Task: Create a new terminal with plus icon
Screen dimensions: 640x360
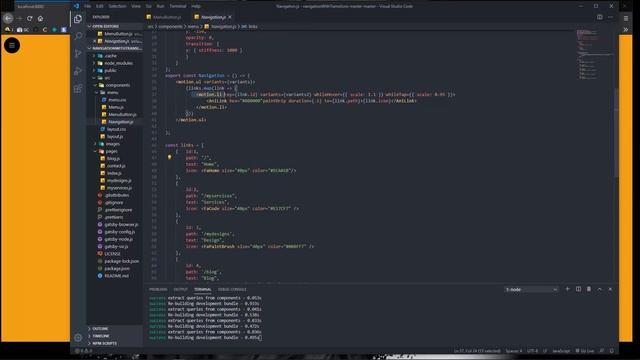Action: point(567,289)
